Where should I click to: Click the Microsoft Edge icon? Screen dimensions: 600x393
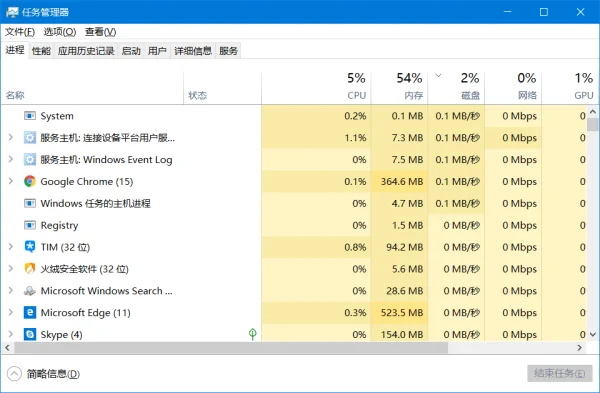pos(30,313)
